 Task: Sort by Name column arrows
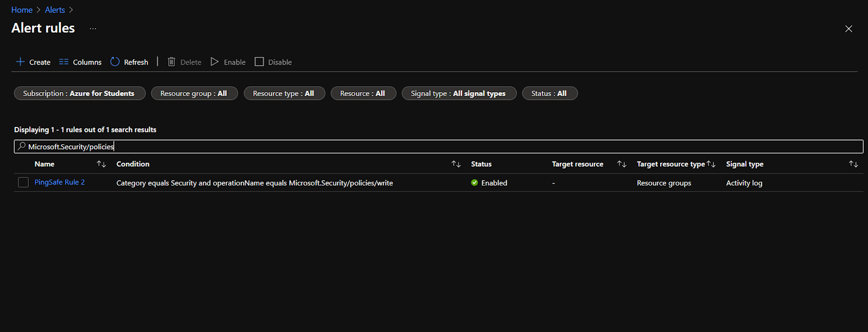point(101,164)
